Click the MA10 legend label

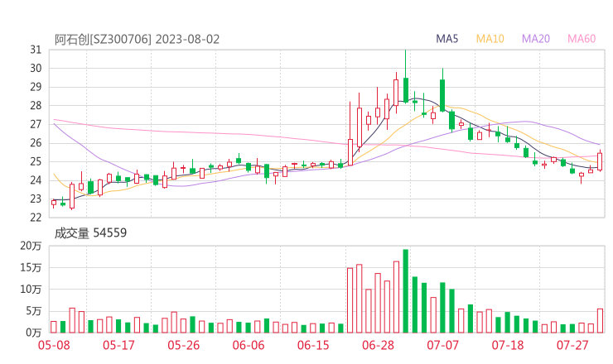tap(490, 39)
